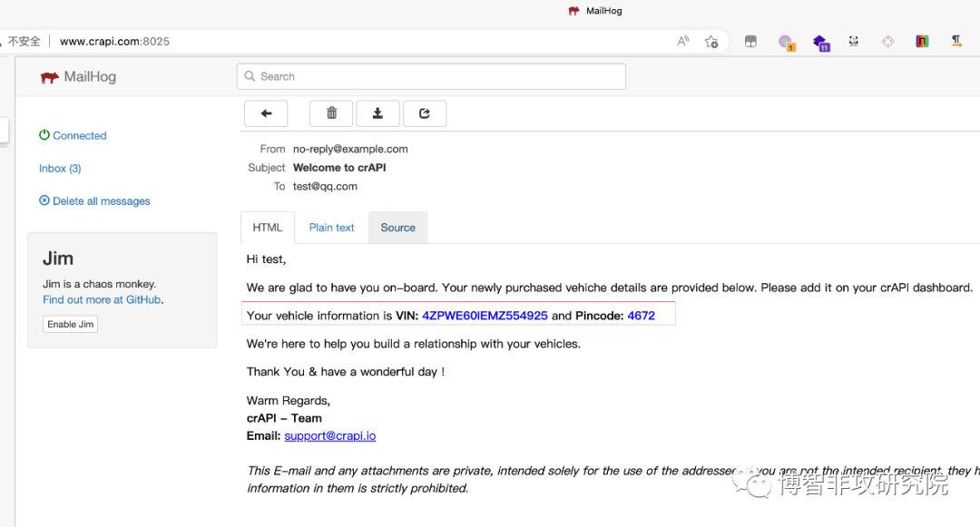Switch to the HTML tab
The height and width of the screenshot is (527, 980).
268,228
